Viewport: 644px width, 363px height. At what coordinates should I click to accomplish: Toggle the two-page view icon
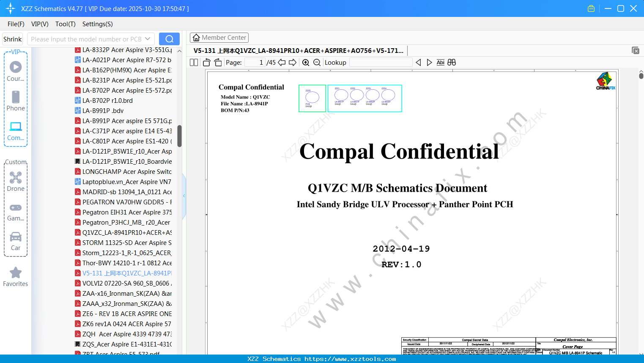pyautogui.click(x=194, y=62)
